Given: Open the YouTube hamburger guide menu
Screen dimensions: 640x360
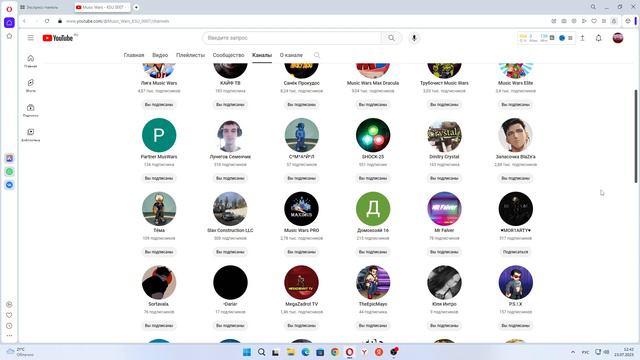Looking at the screenshot, I should [31, 38].
